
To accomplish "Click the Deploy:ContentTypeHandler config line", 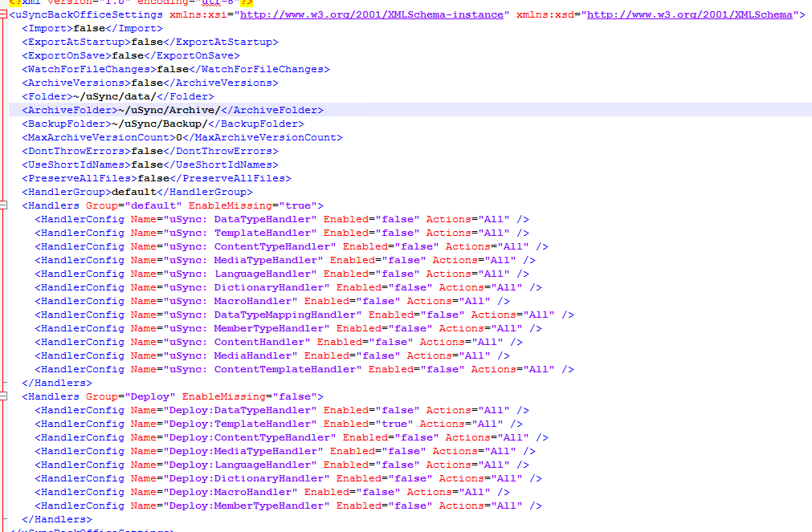I will [x=292, y=437].
